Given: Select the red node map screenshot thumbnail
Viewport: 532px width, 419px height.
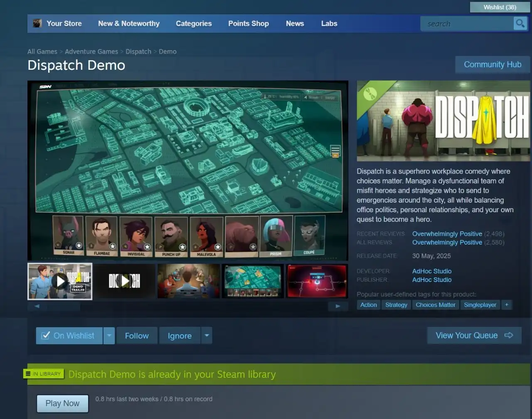Looking at the screenshot, I should (317, 281).
